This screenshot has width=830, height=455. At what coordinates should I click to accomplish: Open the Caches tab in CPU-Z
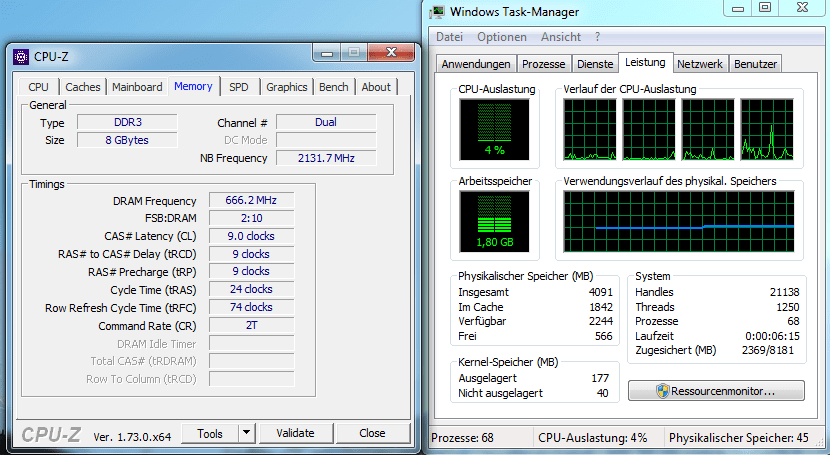[x=83, y=87]
